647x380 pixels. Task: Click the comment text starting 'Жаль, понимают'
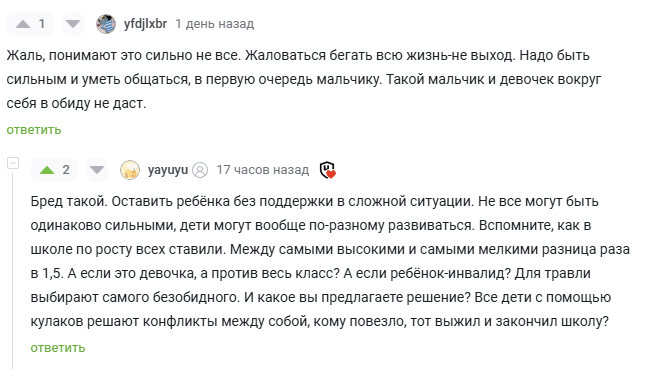304,79
